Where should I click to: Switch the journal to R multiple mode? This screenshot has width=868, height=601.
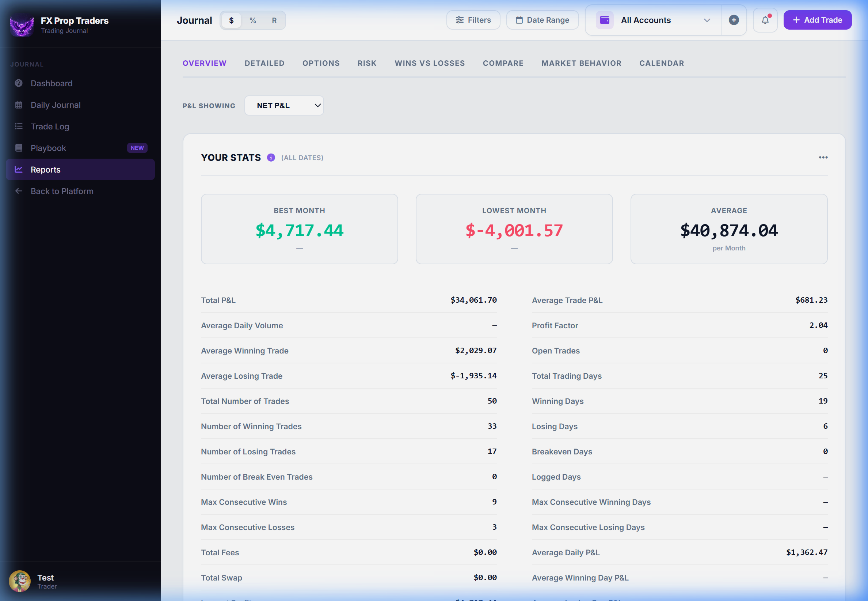pos(274,20)
